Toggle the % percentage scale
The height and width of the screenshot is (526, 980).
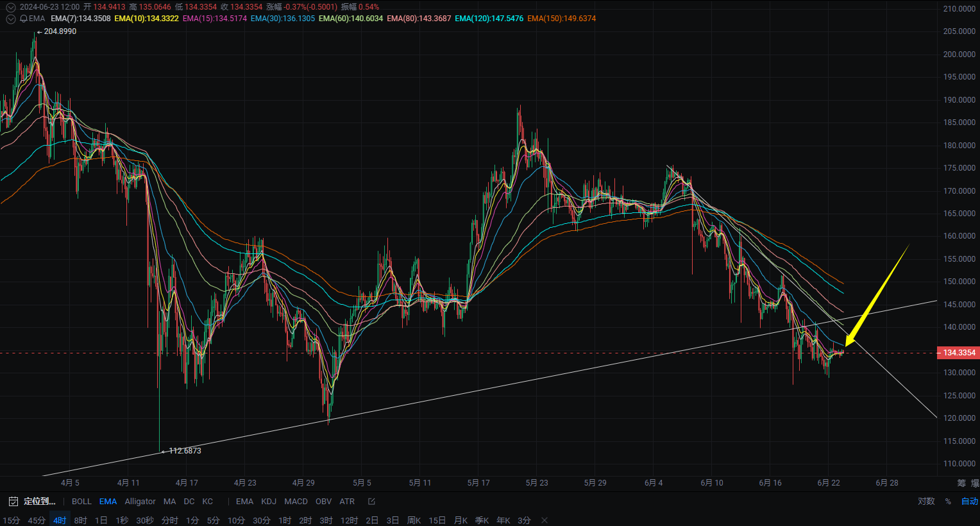[948, 502]
